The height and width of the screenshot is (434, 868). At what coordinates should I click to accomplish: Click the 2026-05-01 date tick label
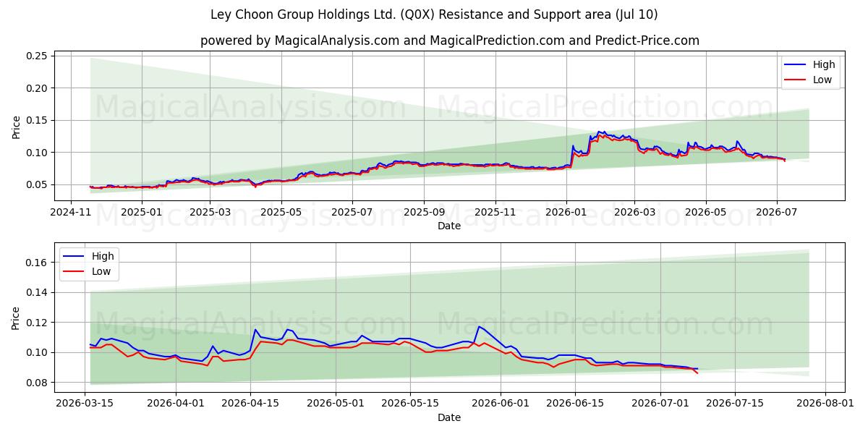click(x=336, y=404)
